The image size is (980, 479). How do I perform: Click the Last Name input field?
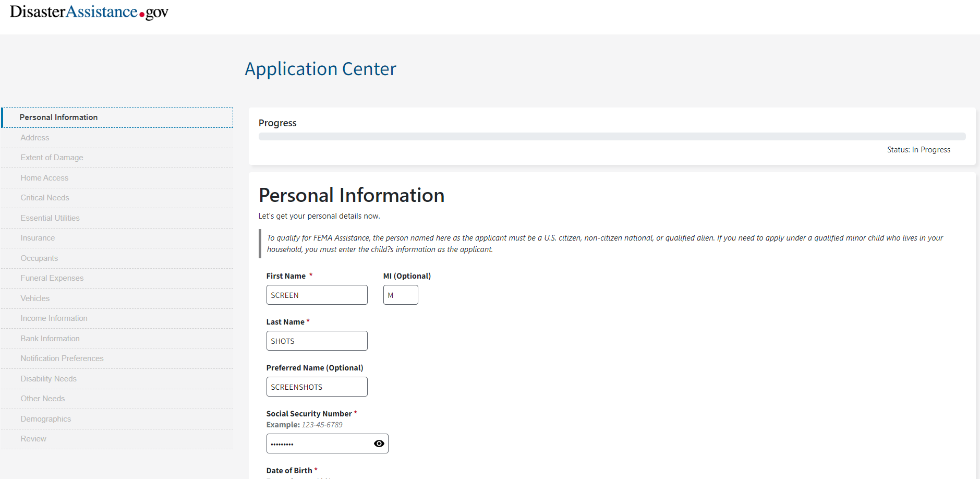click(317, 341)
